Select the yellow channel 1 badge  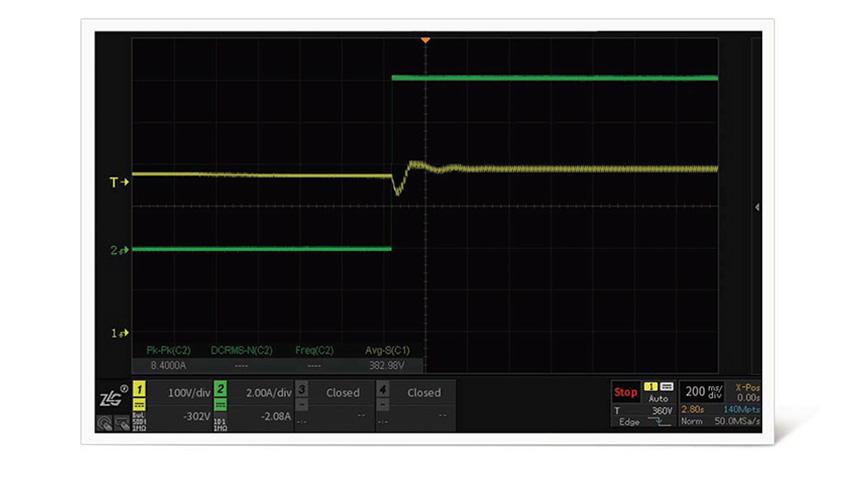tap(139, 389)
